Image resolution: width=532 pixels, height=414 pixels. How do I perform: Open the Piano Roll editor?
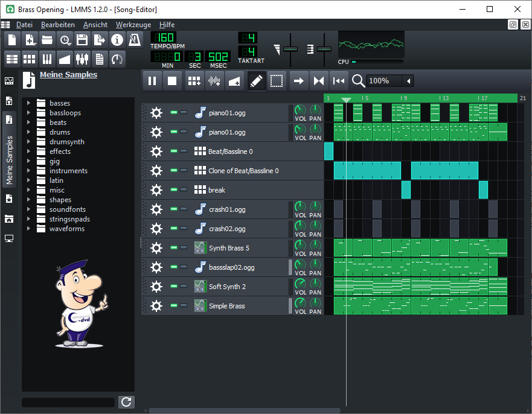[47, 59]
